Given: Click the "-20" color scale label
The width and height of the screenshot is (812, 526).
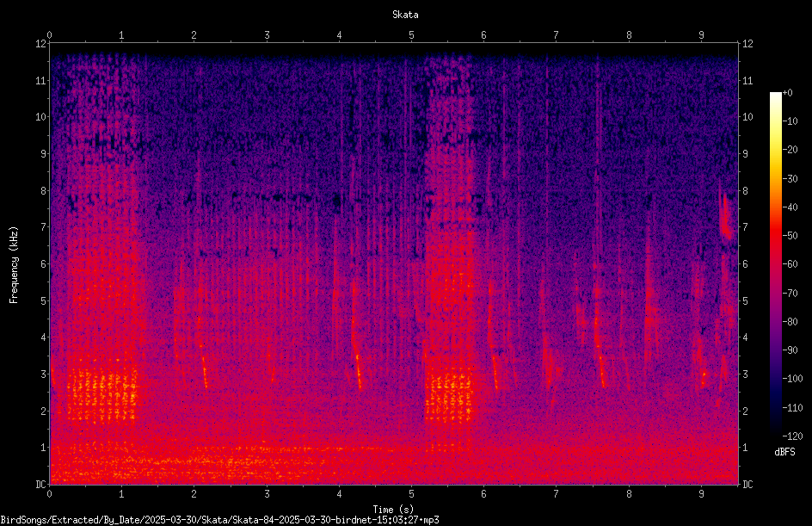Looking at the screenshot, I should tap(790, 150).
